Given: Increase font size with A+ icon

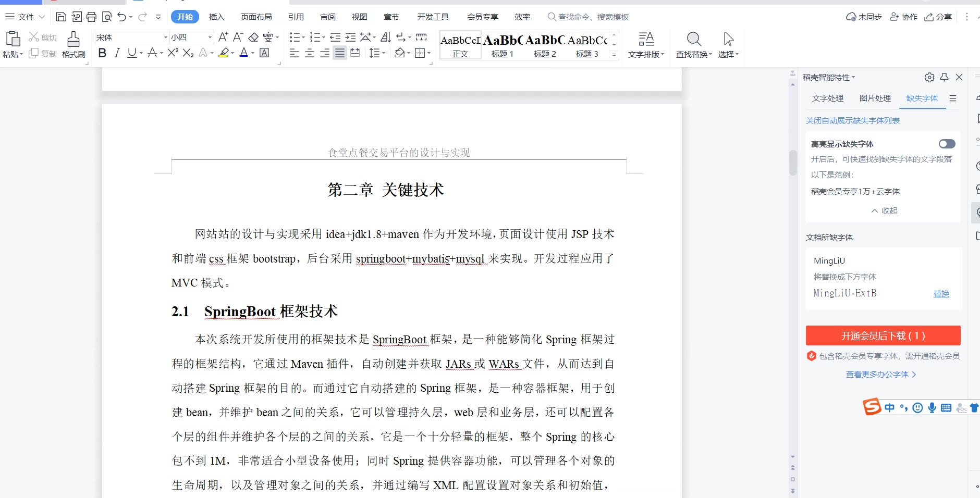Looking at the screenshot, I should coord(223,37).
